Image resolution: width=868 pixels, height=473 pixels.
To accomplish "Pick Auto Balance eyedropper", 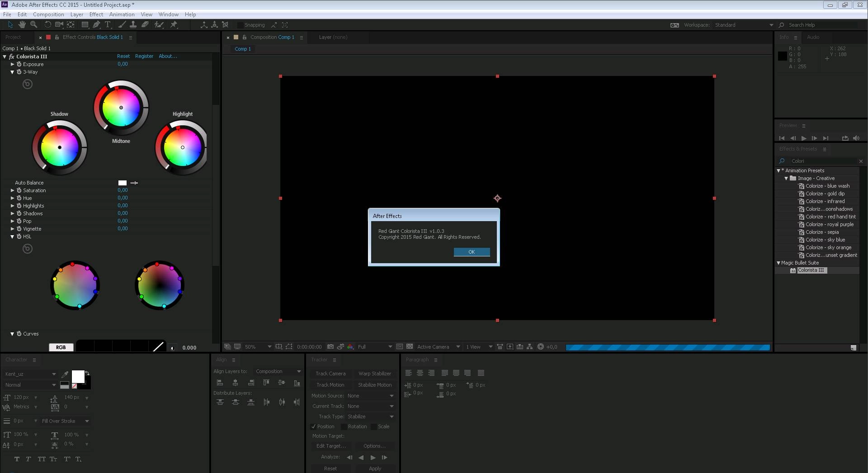I will (x=134, y=183).
